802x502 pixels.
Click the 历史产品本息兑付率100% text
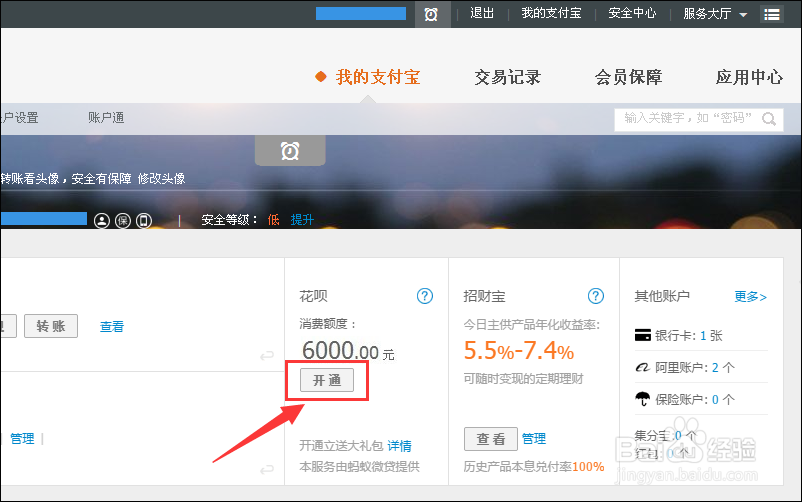(x=534, y=467)
